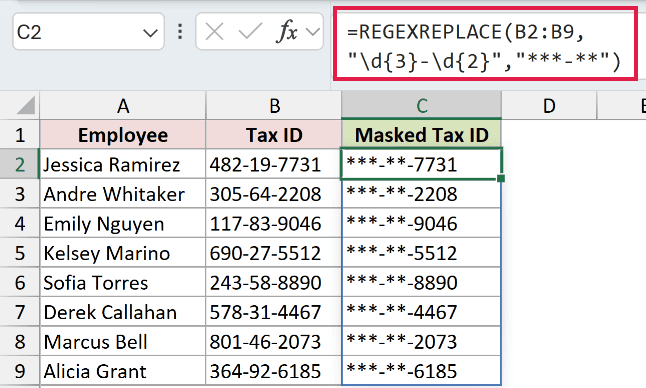
Task: Select the Jessica Ramirez cell
Action: point(123,164)
